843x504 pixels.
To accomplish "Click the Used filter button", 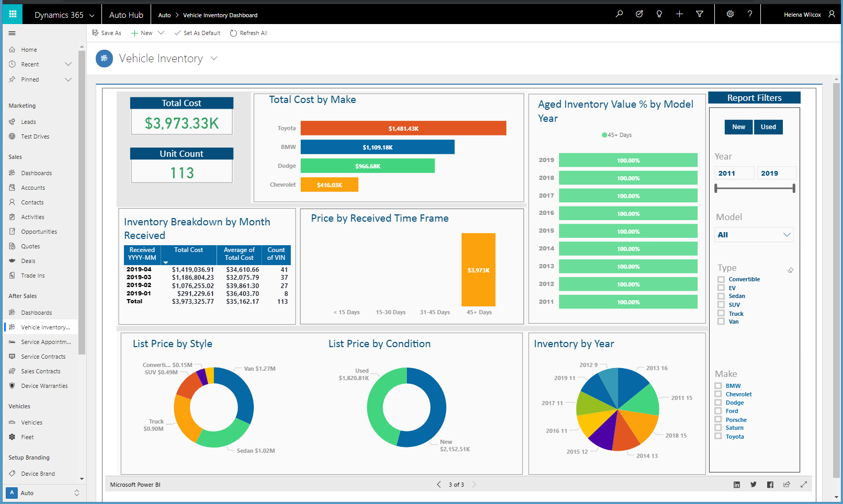I will point(768,127).
